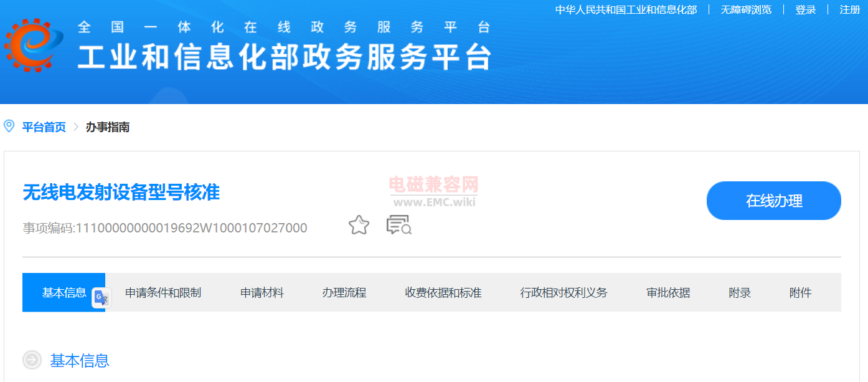Open the 注册 registration link
Image resolution: width=868 pixels, height=382 pixels.
click(x=850, y=9)
